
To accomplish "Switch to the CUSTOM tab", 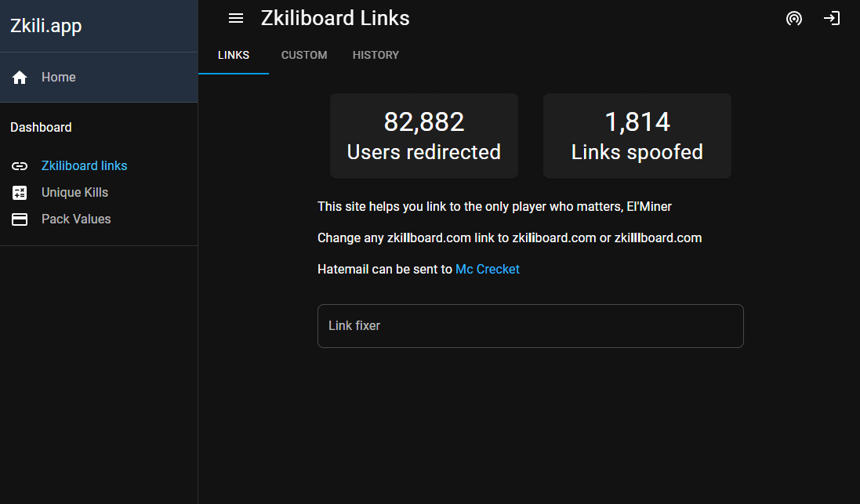I will [304, 55].
